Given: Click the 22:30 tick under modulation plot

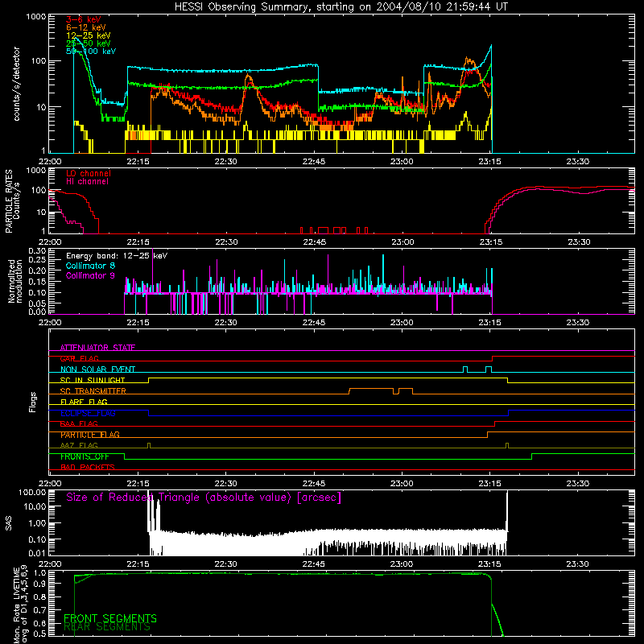Looking at the screenshot, I should tap(226, 323).
